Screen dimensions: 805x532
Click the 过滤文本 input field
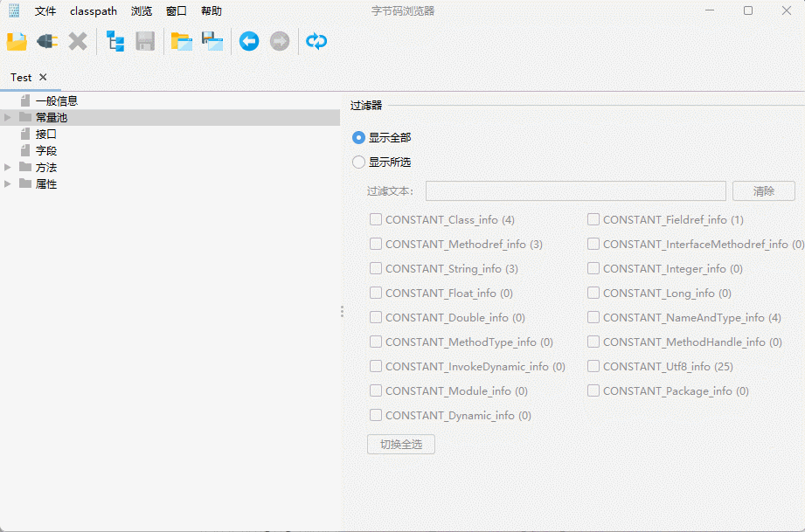click(x=575, y=190)
